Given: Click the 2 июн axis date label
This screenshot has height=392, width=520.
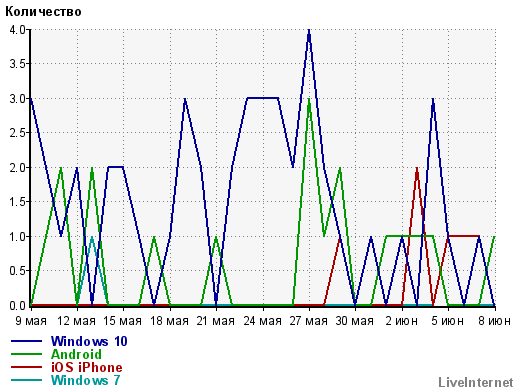Looking at the screenshot, I should 402,321.
